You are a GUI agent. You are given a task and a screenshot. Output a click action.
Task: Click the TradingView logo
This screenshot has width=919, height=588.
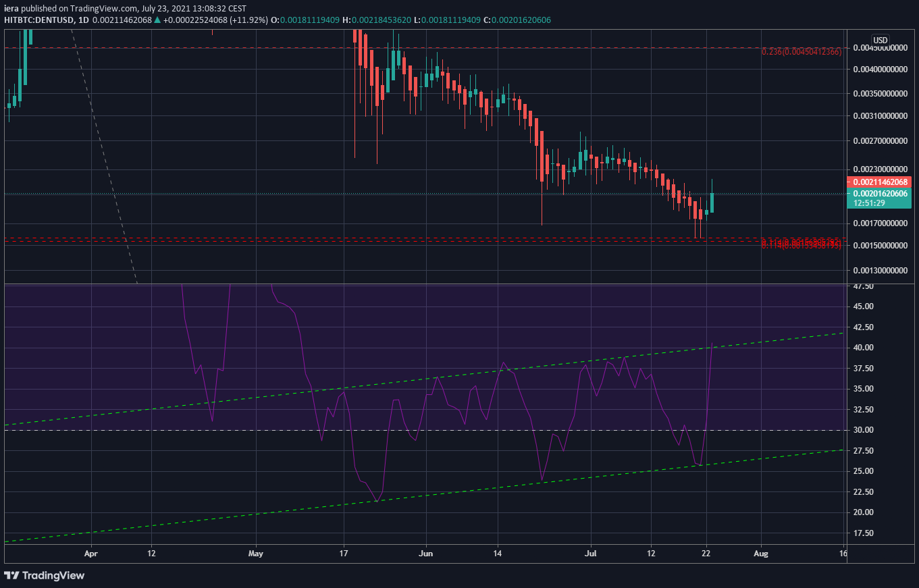click(x=45, y=575)
